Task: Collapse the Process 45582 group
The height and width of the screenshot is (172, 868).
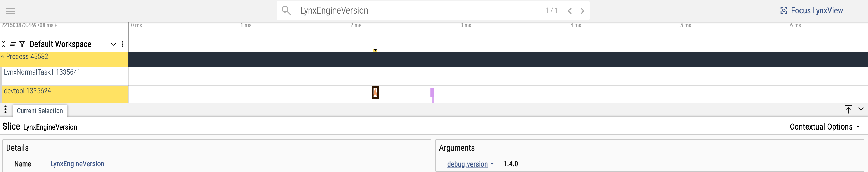Action: click(x=2, y=57)
